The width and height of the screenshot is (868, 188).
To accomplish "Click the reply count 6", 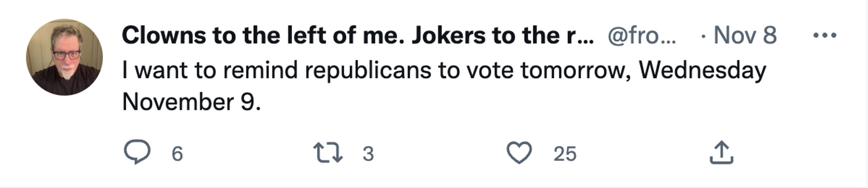I will click(177, 154).
